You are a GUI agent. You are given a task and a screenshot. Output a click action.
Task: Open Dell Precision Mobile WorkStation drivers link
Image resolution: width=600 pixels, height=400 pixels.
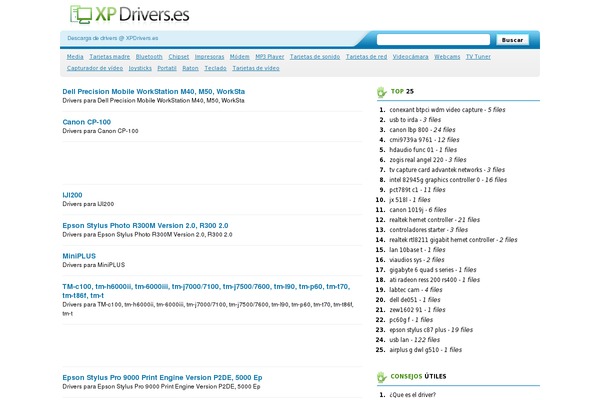pos(153,91)
